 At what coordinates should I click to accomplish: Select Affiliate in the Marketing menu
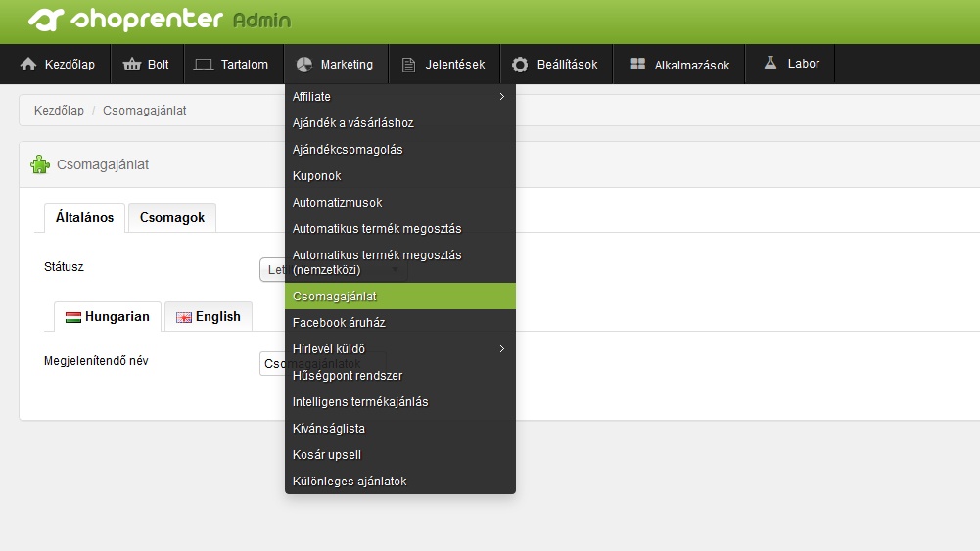400,97
